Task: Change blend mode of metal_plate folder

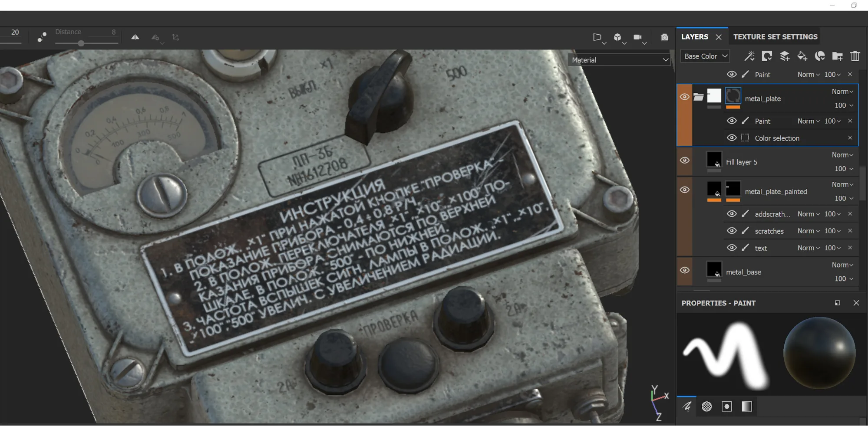Action: pos(842,92)
